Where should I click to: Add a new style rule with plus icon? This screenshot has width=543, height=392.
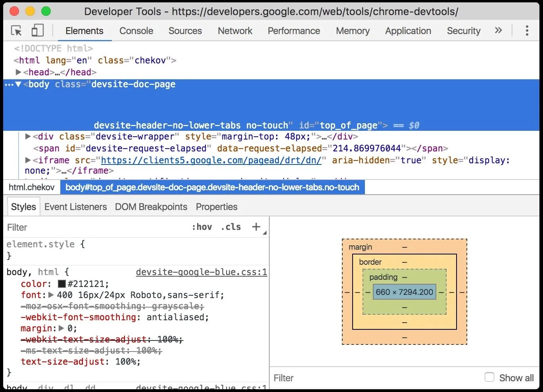pos(256,227)
